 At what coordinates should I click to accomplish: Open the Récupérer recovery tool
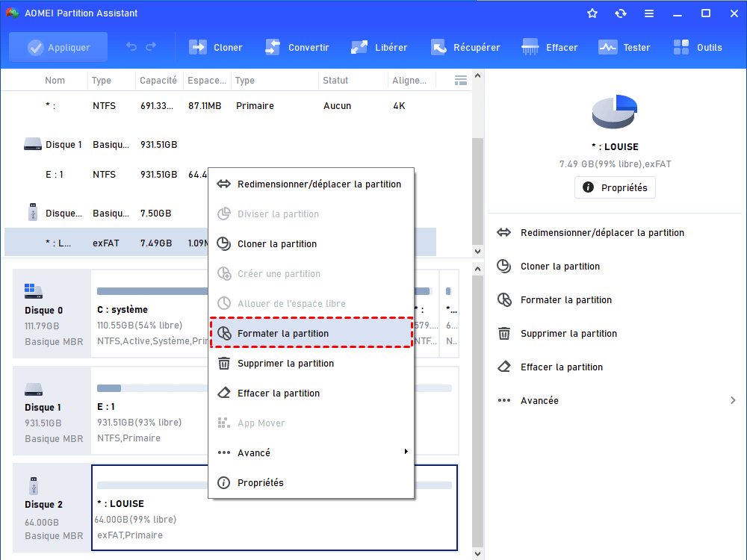click(x=438, y=47)
